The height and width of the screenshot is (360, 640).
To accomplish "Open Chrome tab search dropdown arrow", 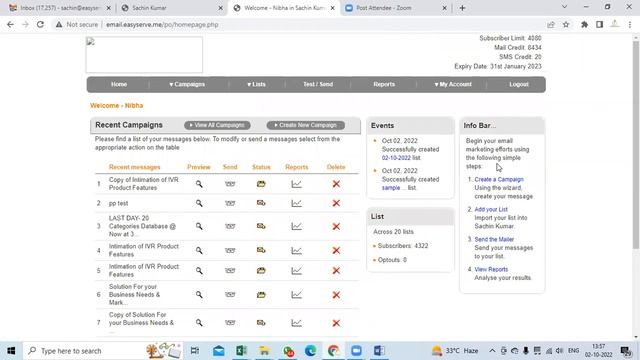I will (564, 7).
